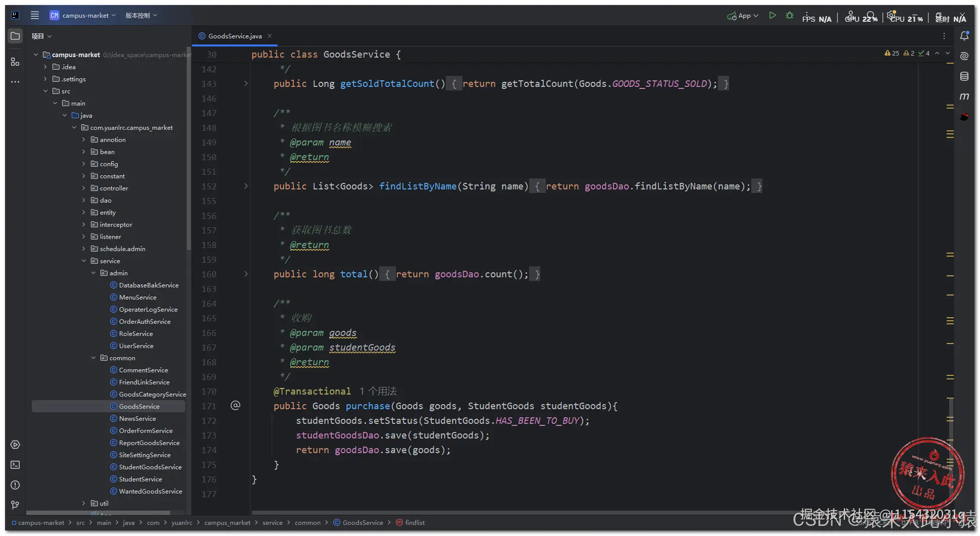Open the Database tool window
This screenshot has height=536, width=980.
[x=964, y=76]
